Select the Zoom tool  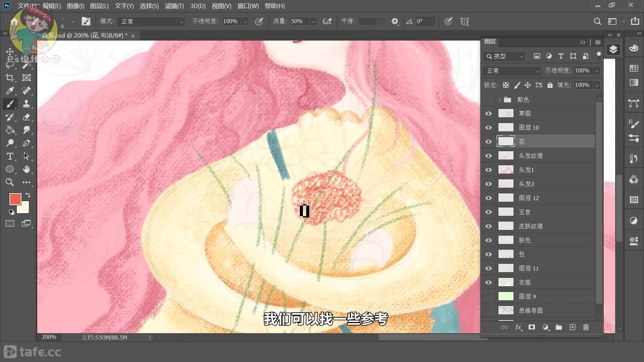pos(10,182)
